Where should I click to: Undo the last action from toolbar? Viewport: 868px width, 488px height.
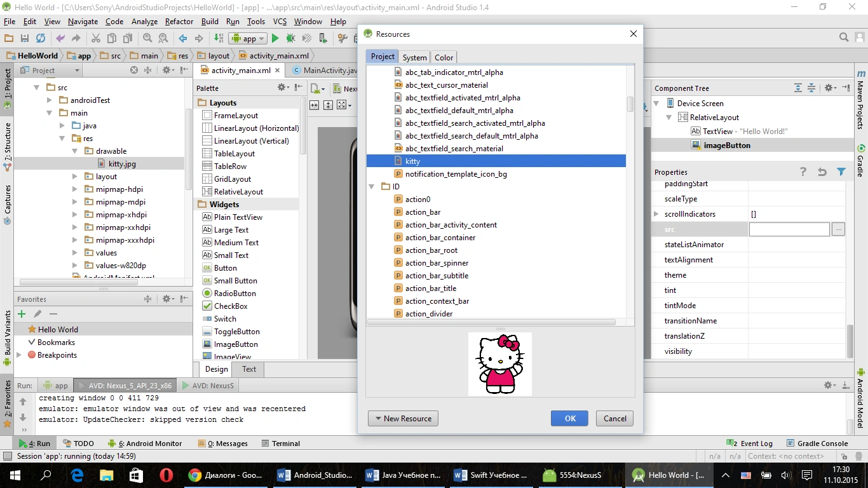coord(60,39)
